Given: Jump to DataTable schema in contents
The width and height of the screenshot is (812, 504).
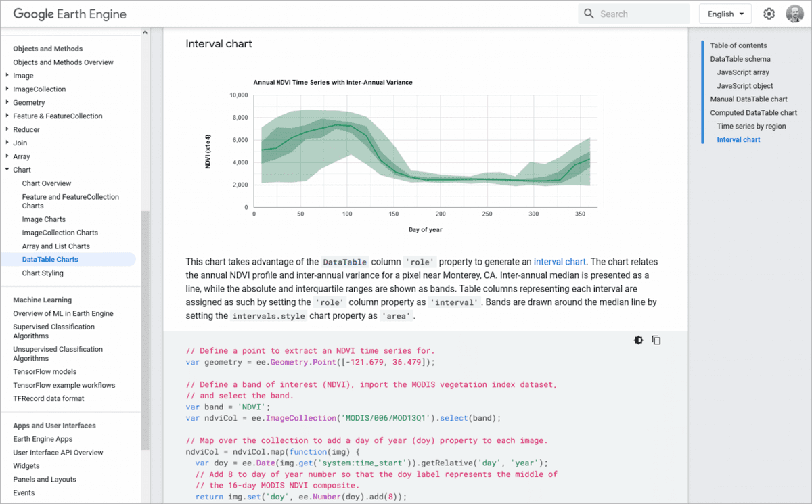Looking at the screenshot, I should (x=740, y=59).
